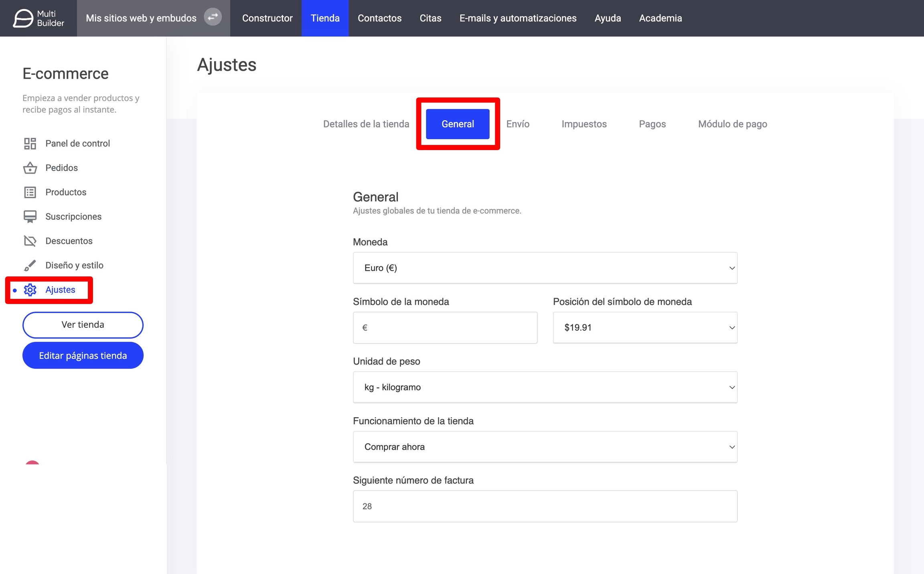Viewport: 924px width, 574px height.
Task: Expand Posición del símbolo de moneda dropdown
Action: 644,327
